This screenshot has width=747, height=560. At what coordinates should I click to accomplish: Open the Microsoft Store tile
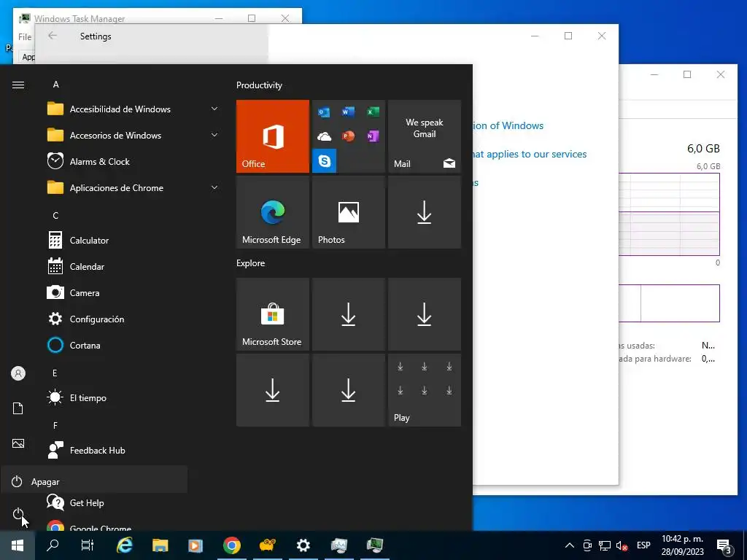pos(273,314)
